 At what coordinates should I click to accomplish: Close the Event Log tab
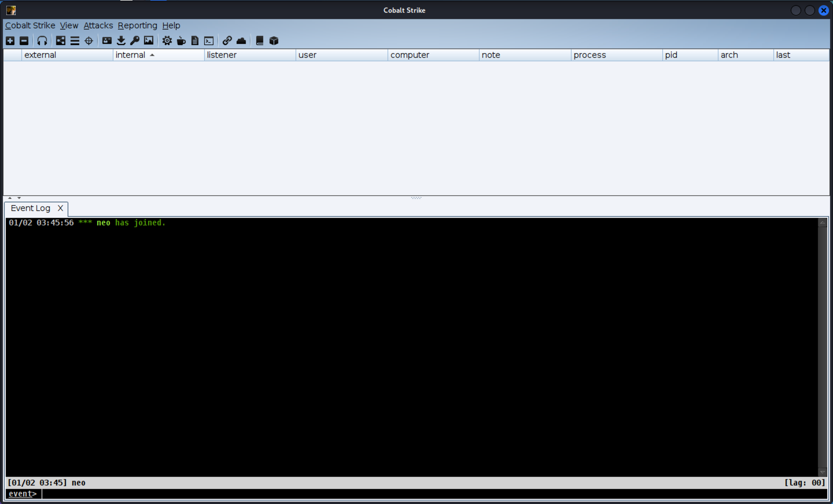[x=60, y=208]
